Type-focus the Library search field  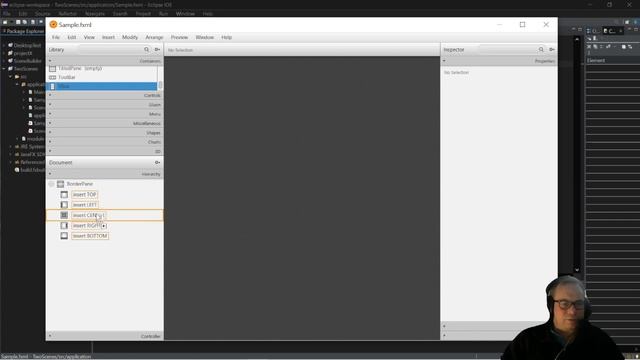point(110,49)
